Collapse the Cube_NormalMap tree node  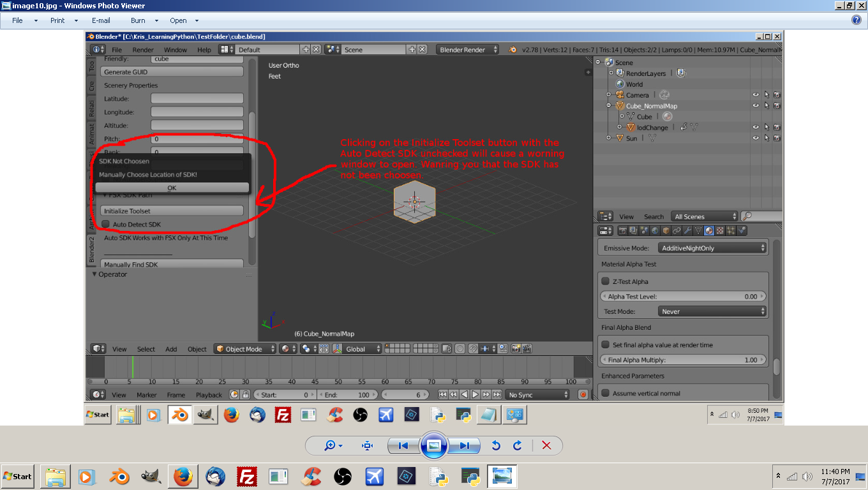click(609, 106)
